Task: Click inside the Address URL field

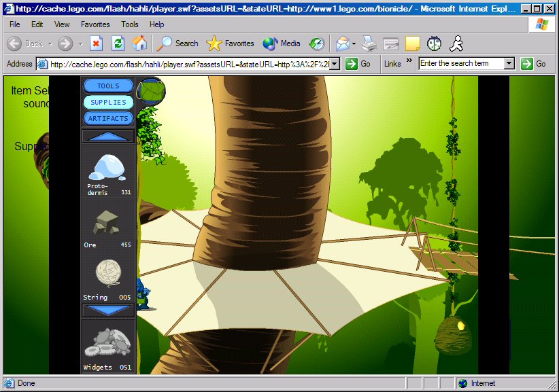Action: (189, 65)
